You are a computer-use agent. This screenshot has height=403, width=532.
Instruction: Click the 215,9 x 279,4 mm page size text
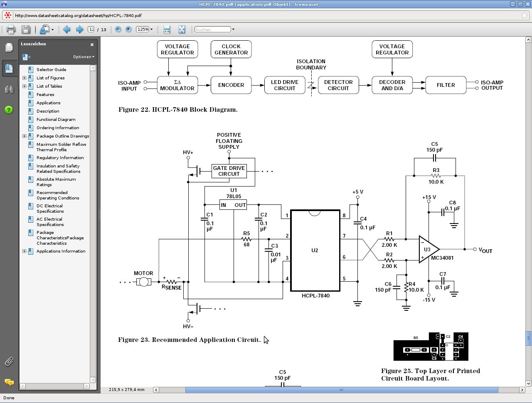point(127,390)
